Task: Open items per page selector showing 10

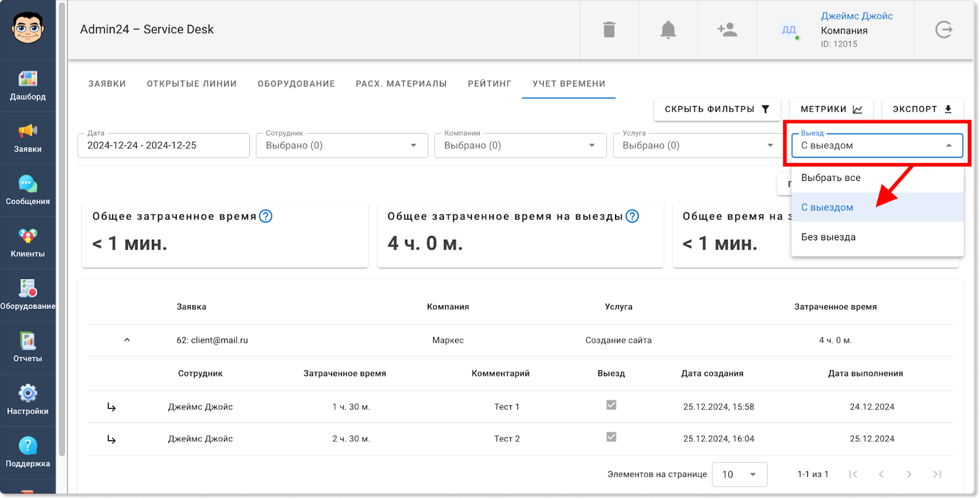Action: [x=739, y=474]
